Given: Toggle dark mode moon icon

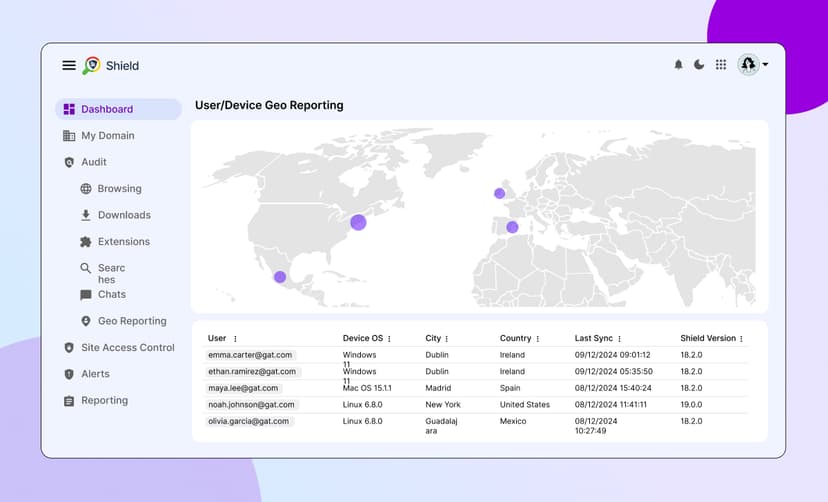Looking at the screenshot, I should (699, 64).
